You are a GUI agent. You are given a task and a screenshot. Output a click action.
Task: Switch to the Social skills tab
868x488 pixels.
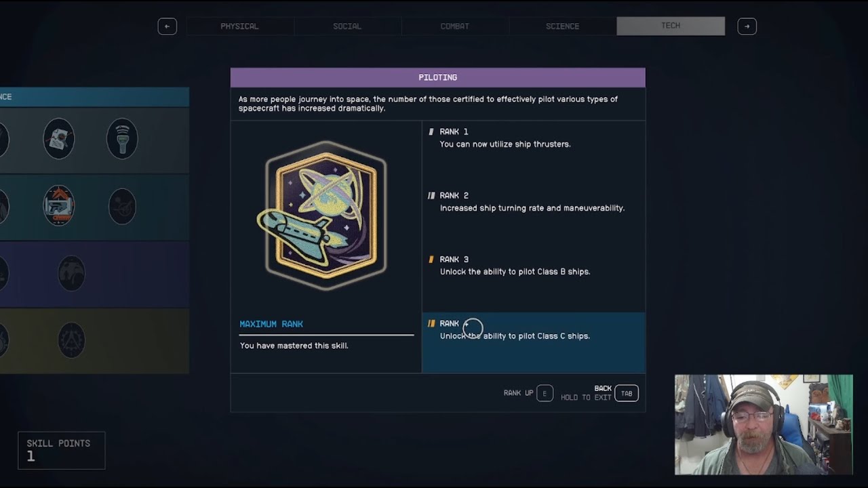click(347, 26)
